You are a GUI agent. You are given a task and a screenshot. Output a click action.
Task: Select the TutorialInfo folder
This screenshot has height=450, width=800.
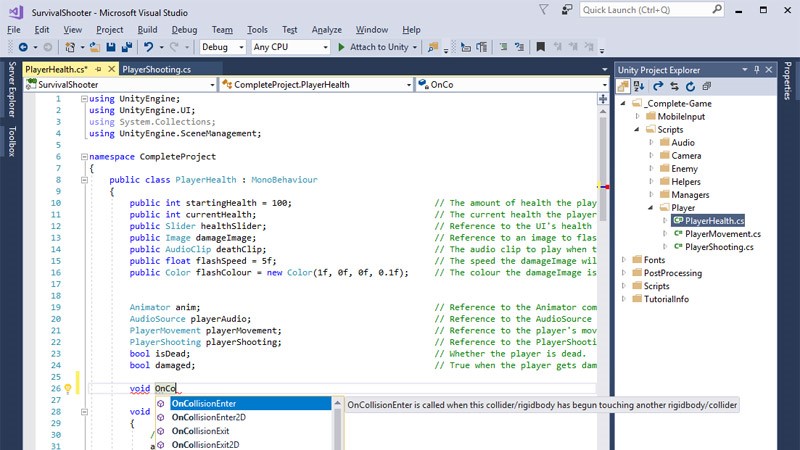[666, 299]
